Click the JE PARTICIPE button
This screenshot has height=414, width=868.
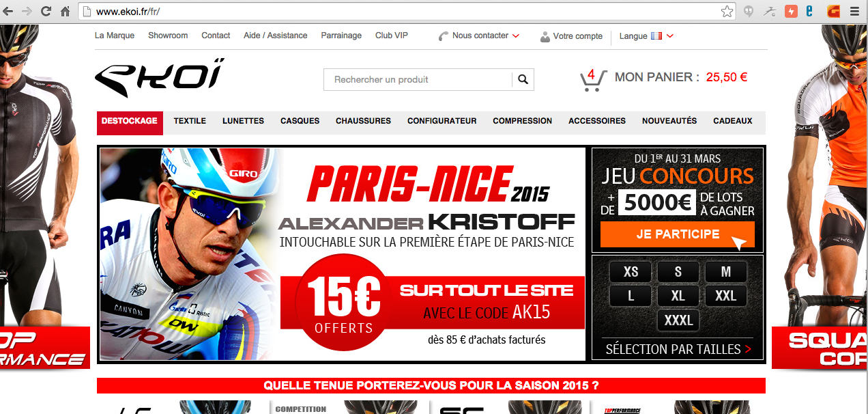(678, 234)
